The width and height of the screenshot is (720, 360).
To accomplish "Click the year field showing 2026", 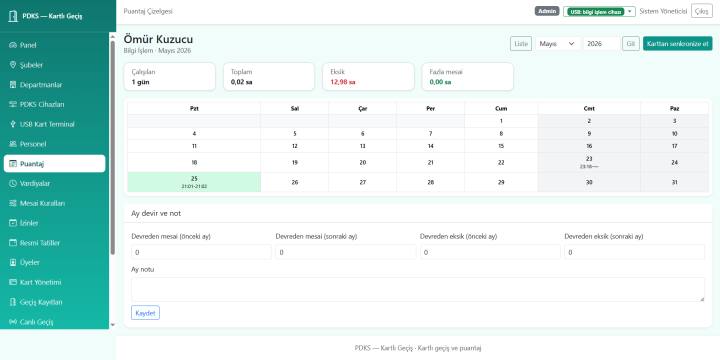I will tap(602, 44).
